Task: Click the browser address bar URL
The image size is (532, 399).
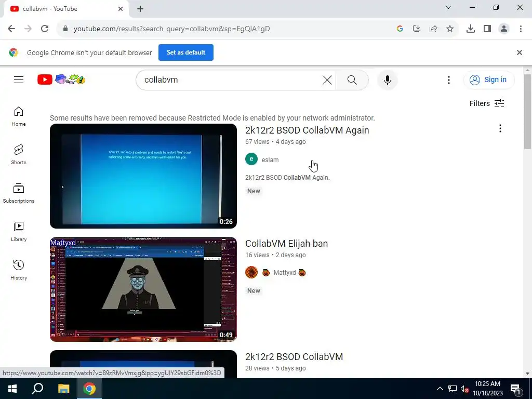Action: tap(171, 29)
